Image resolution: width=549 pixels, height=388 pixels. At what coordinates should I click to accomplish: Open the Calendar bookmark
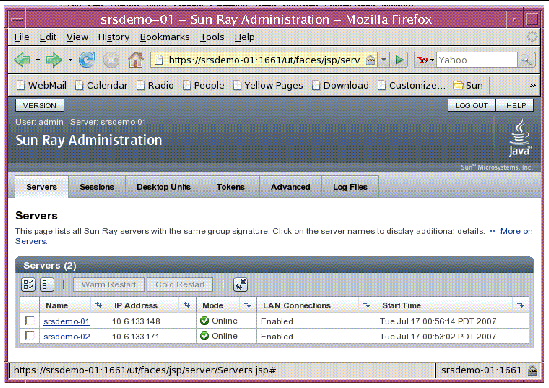(102, 85)
